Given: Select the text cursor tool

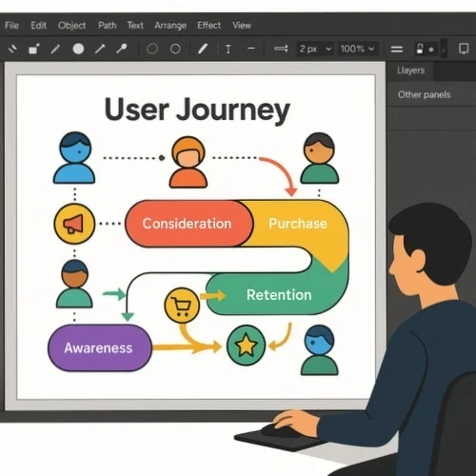Looking at the screenshot, I should coord(228,50).
